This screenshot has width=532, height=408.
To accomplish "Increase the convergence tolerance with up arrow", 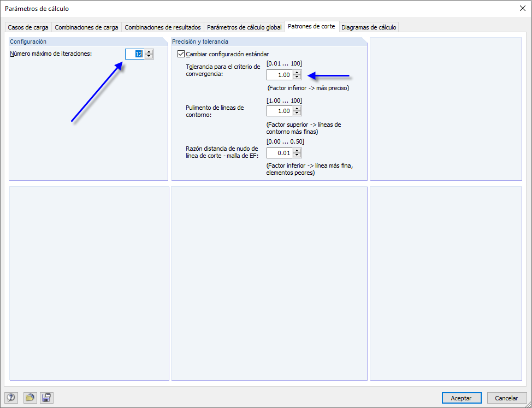I will [x=297, y=73].
